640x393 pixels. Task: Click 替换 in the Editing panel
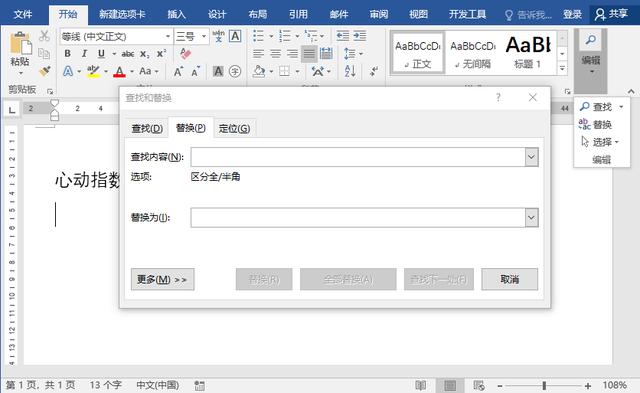tap(595, 124)
